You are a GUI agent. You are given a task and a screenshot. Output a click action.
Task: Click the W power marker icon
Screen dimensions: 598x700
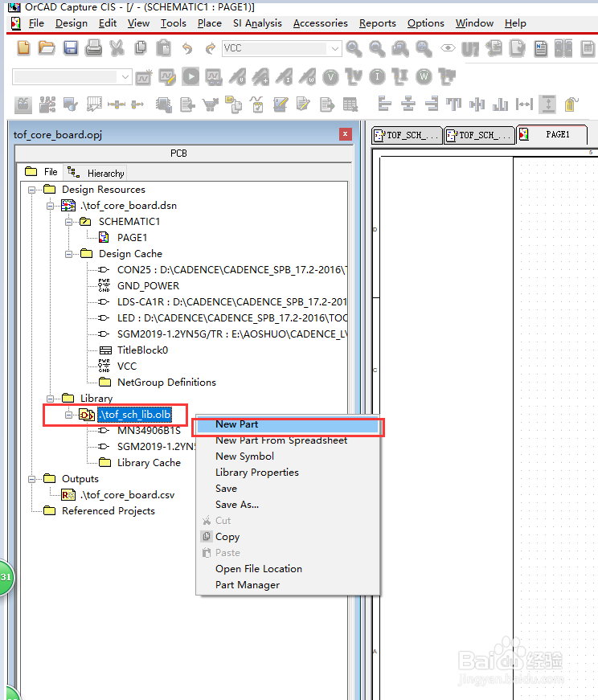[x=424, y=77]
